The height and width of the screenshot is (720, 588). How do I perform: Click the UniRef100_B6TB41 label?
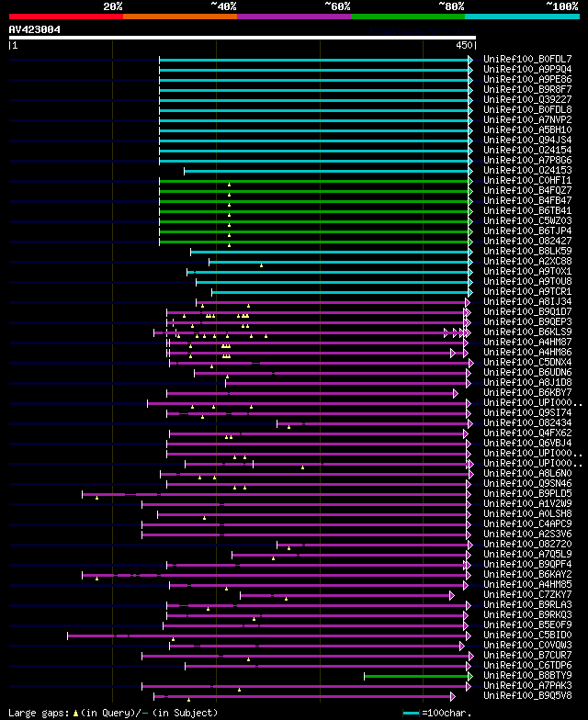tap(527, 211)
